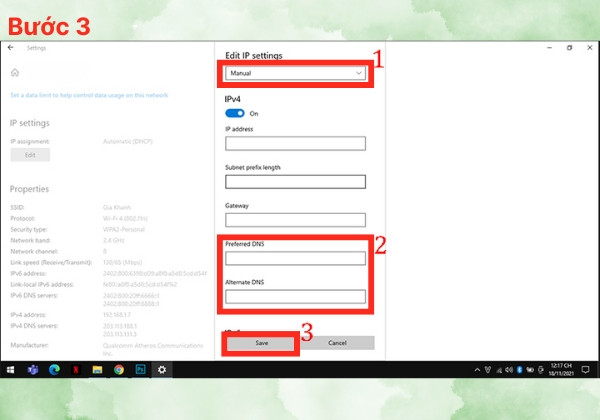Show hidden system tray icons

point(477,370)
